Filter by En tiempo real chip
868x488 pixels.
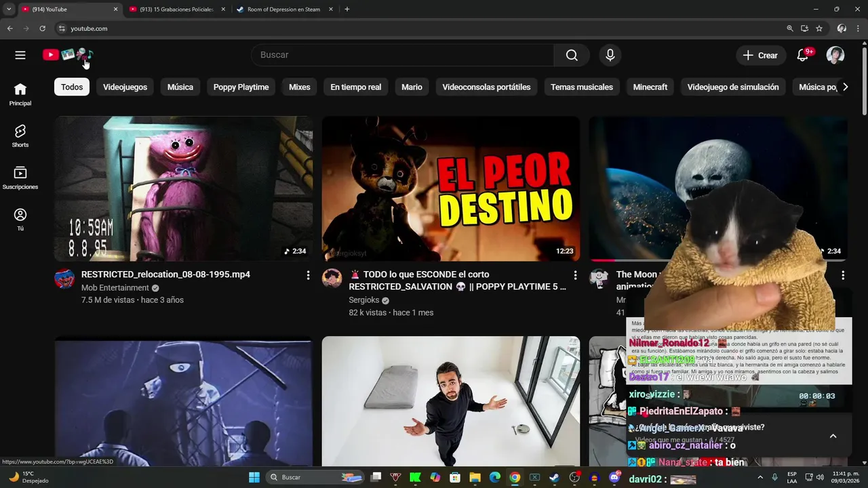click(x=355, y=87)
